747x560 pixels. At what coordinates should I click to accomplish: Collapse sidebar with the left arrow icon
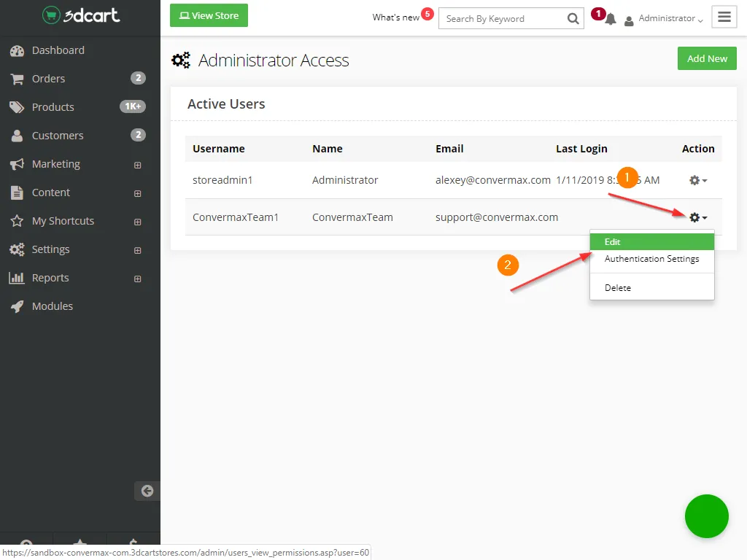[x=147, y=491]
